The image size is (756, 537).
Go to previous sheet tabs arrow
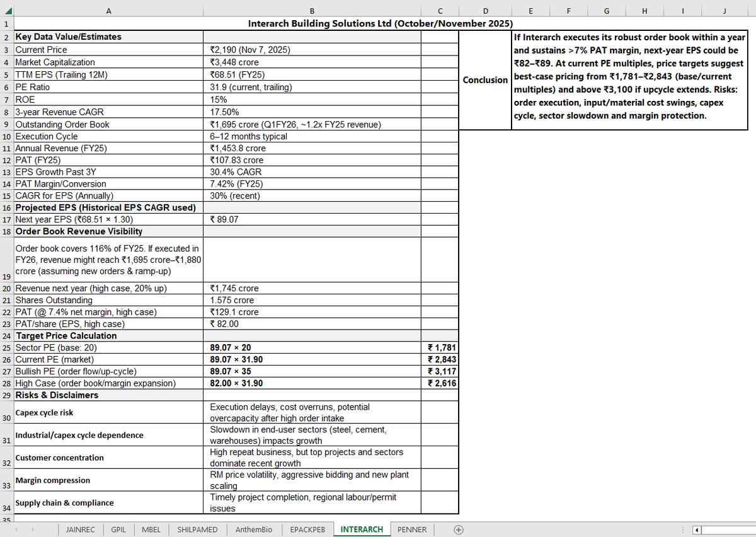coord(18,529)
